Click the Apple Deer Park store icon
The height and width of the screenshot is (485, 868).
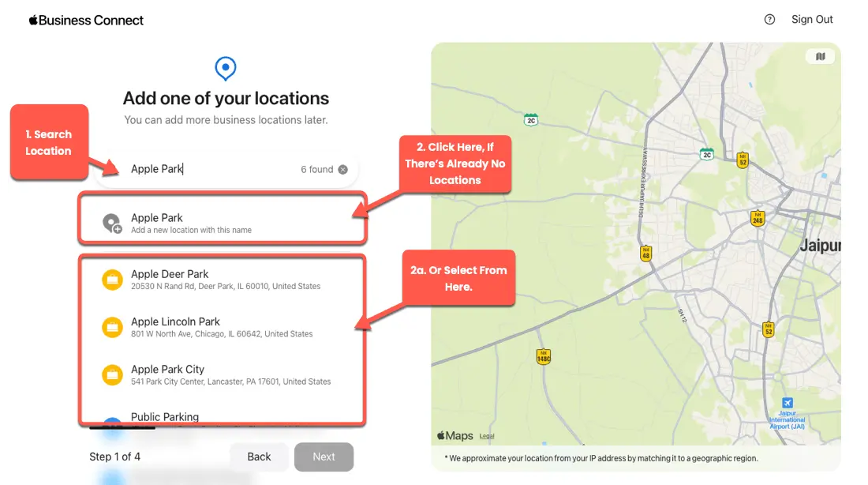[x=112, y=280]
